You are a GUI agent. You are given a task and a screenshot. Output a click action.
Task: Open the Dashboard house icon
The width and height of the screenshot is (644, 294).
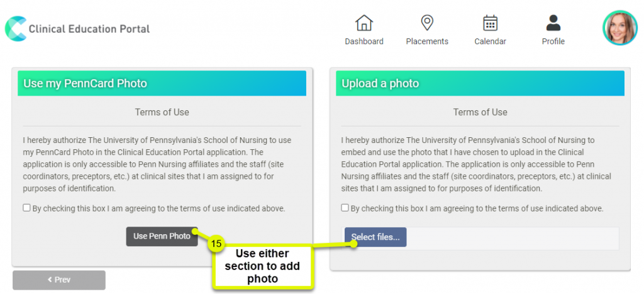point(364,23)
